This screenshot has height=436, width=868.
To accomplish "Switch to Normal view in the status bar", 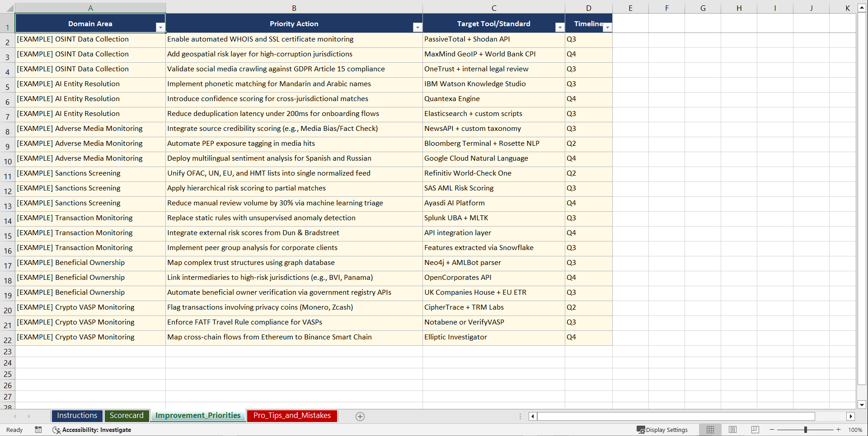I will click(710, 430).
